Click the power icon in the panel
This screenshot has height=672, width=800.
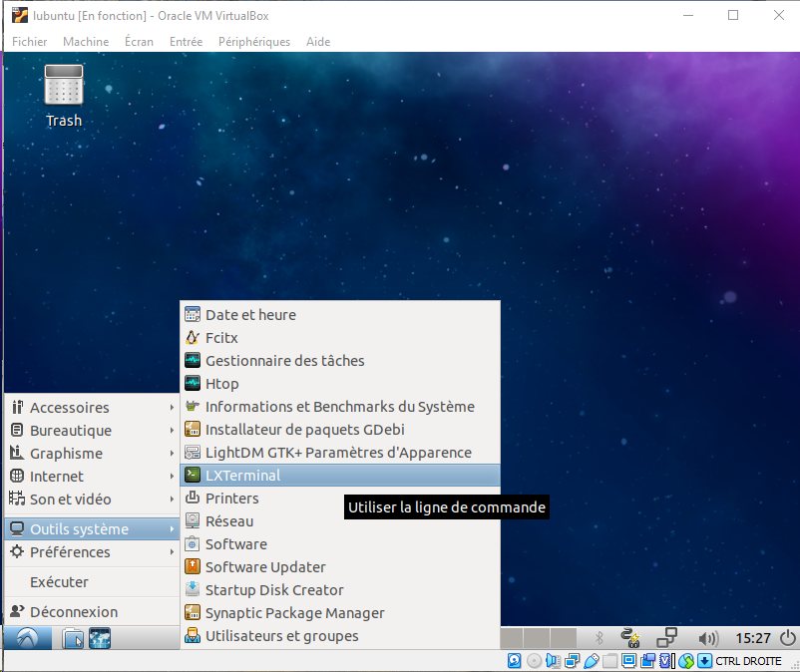(x=787, y=638)
